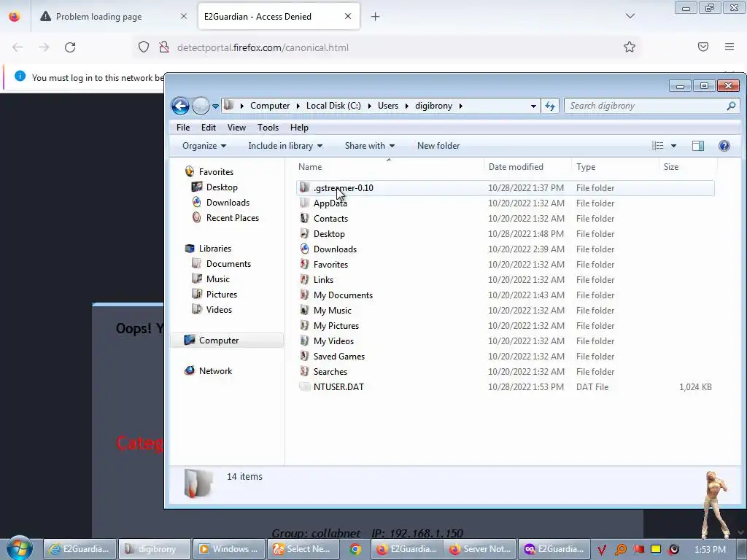Open the File menu in Explorer
Viewport: 747px width, 560px height.
coord(183,128)
